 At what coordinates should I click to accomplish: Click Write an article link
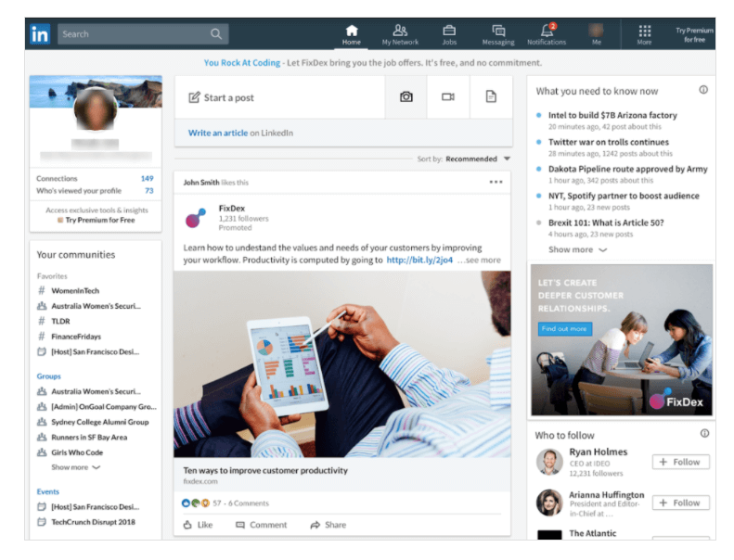tap(218, 133)
